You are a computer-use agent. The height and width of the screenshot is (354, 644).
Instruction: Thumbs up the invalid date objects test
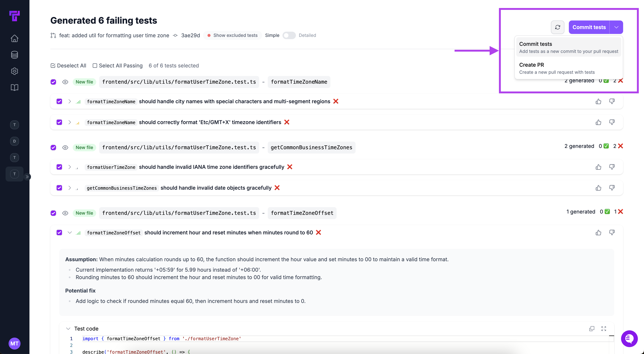pos(598,188)
